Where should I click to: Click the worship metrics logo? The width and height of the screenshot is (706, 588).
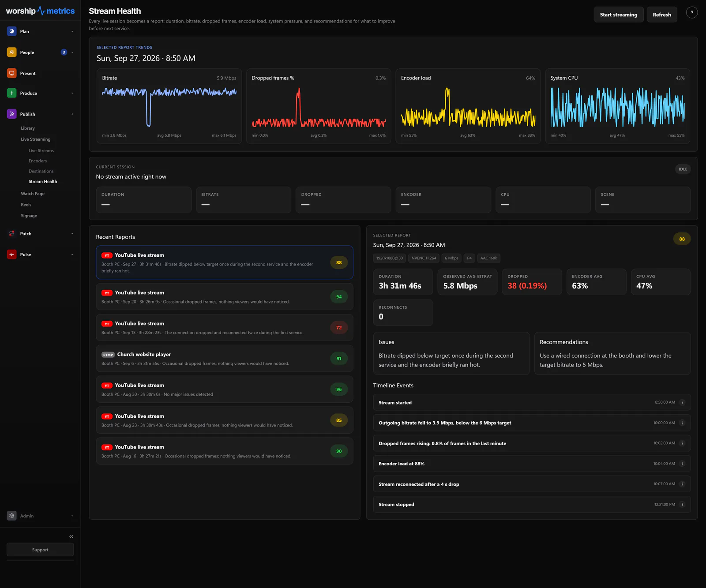click(x=40, y=11)
